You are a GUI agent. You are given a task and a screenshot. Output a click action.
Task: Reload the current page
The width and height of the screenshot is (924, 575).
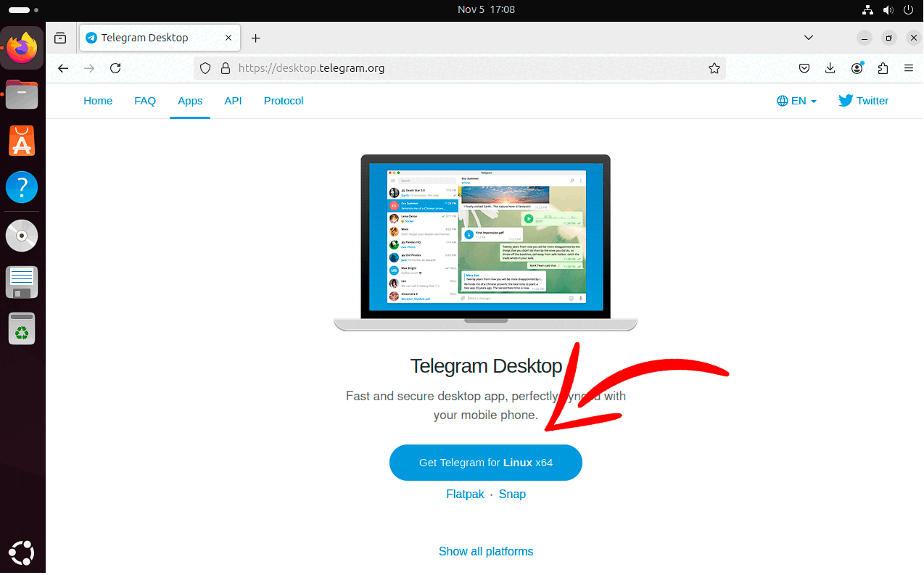(115, 68)
